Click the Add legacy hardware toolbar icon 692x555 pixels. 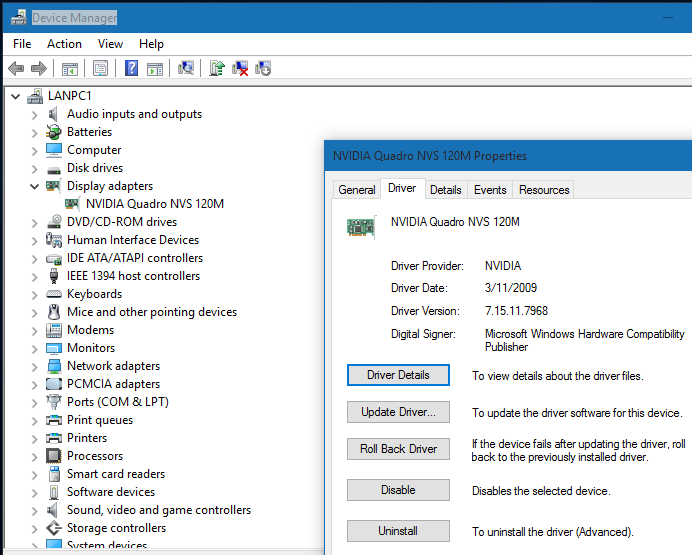263,68
